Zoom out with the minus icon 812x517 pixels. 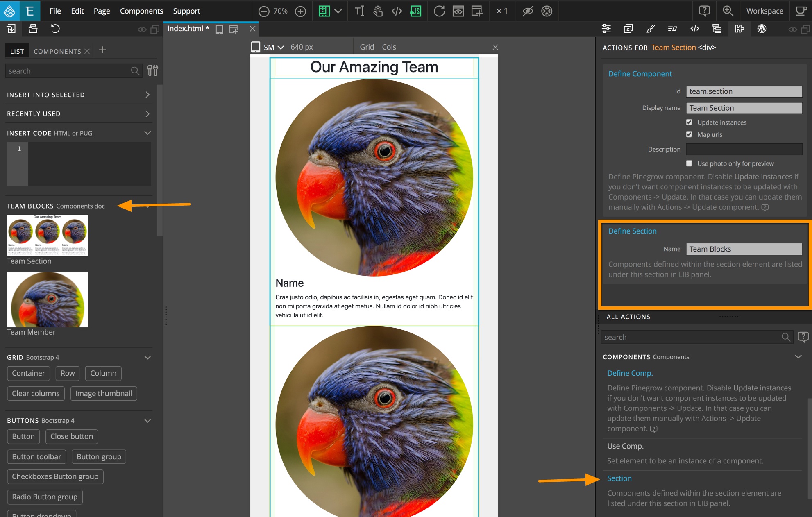(264, 11)
